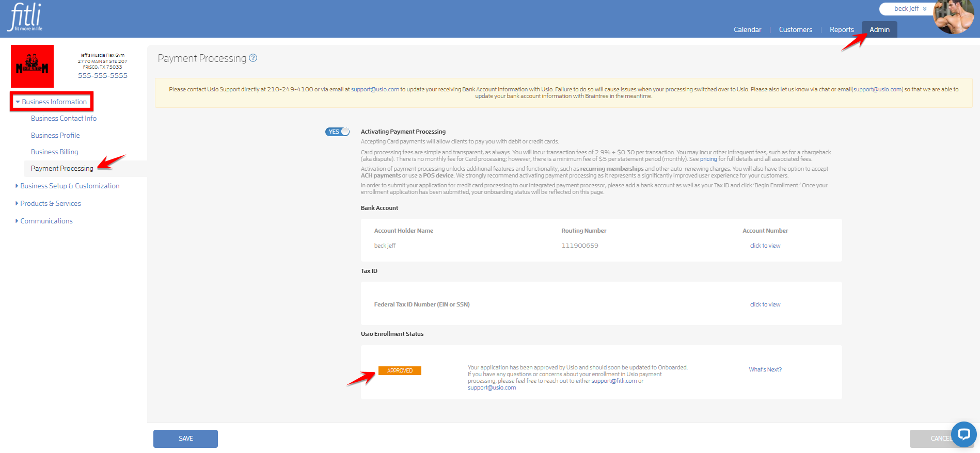Click the Jeff's Muscle Flex Gym logo
Viewport: 980px width, 453px height.
[x=32, y=66]
